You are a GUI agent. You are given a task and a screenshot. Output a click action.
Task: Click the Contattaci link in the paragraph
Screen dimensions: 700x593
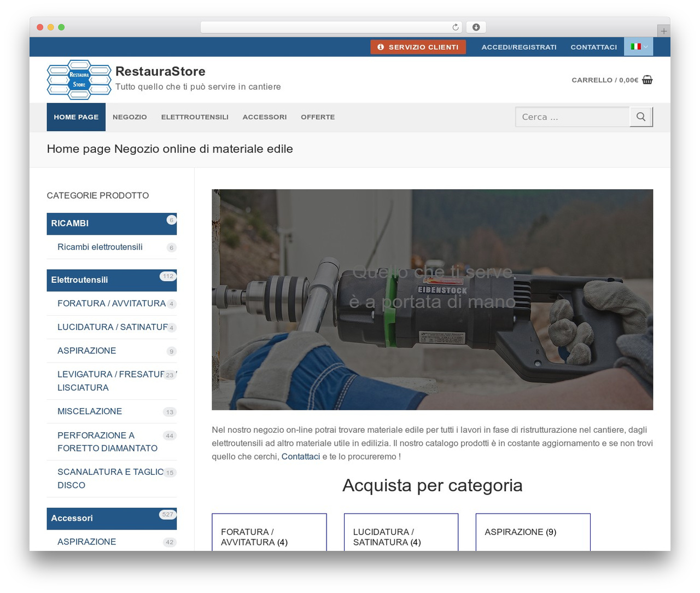tap(301, 457)
